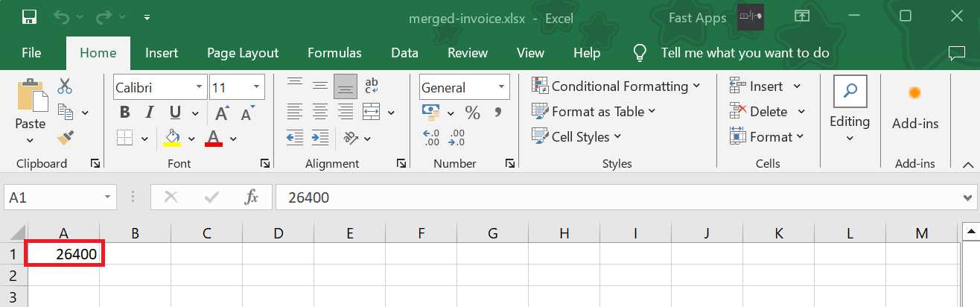This screenshot has width=980, height=307.
Task: Cut the selection with the scissors icon
Action: click(x=65, y=86)
